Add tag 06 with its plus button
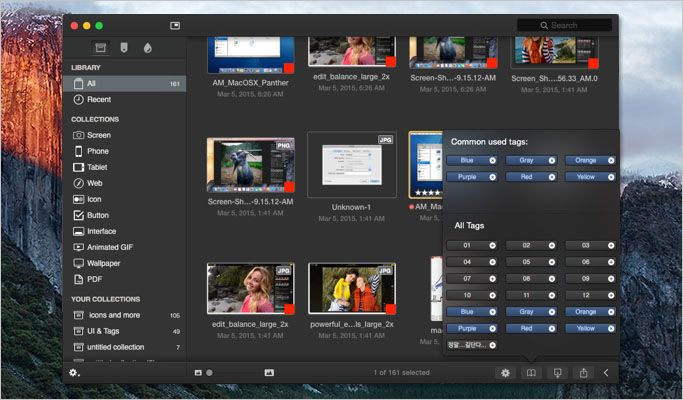The height and width of the screenshot is (400, 683). pos(611,262)
